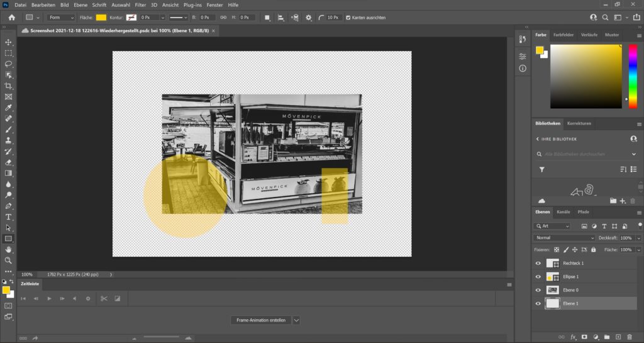This screenshot has height=343, width=644.
Task: Select the Type tool
Action: click(x=8, y=217)
